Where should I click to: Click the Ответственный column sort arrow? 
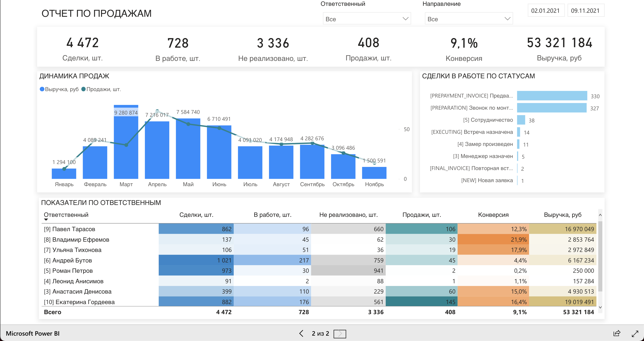pos(46,220)
